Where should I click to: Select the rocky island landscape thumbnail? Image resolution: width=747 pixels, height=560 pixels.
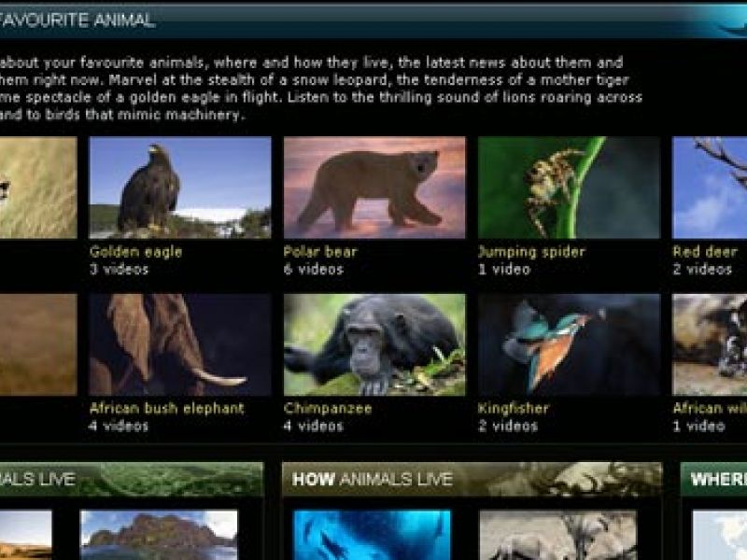point(159,535)
